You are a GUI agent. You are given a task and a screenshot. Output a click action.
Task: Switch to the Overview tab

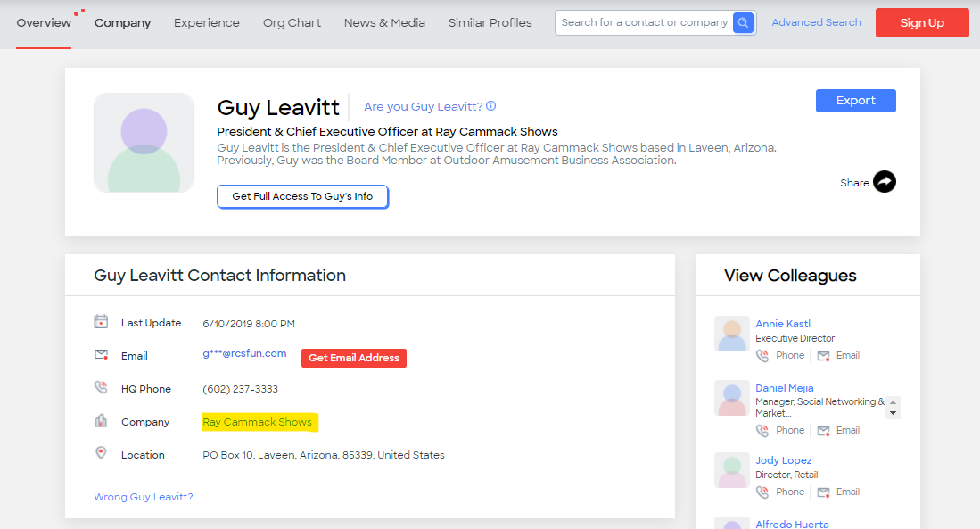click(x=44, y=23)
